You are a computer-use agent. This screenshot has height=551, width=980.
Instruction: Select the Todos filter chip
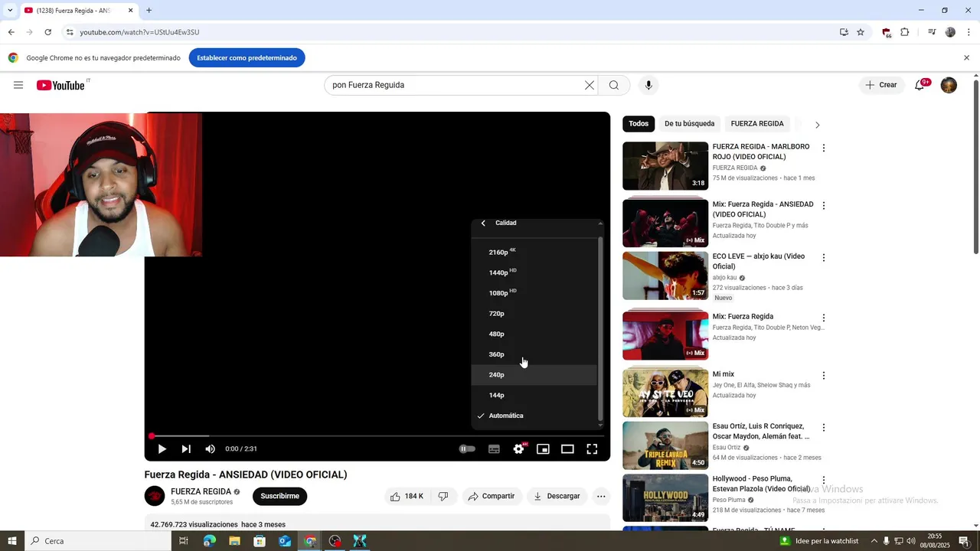(639, 123)
